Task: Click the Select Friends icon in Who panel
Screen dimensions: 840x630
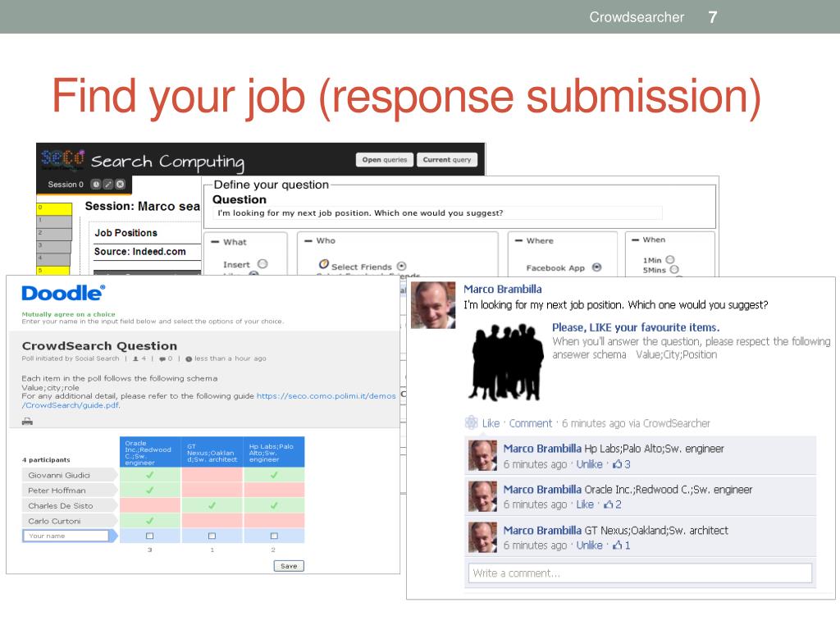Action: pos(323,264)
